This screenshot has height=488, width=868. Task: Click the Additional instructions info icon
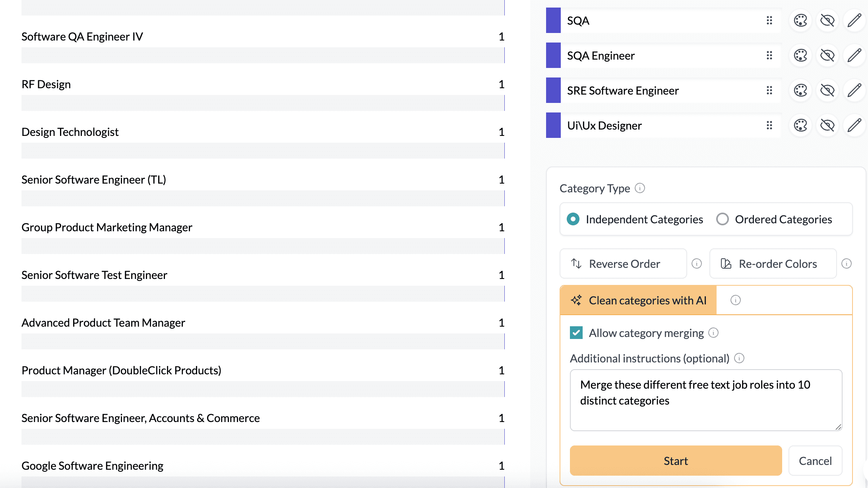(x=739, y=358)
